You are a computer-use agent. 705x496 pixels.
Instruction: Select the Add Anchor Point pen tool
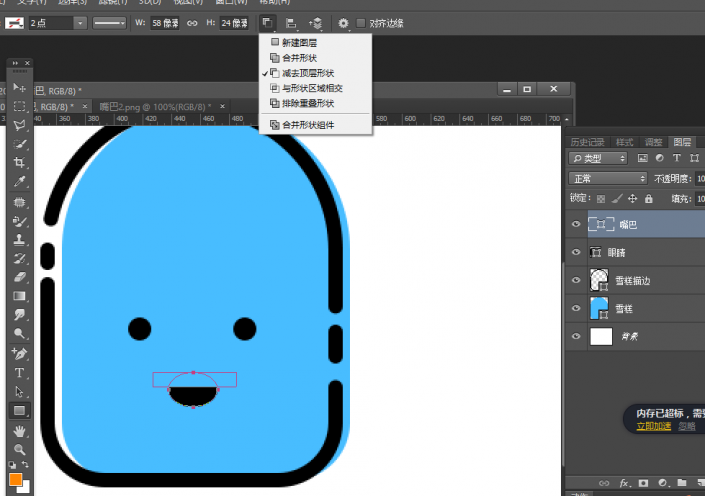click(19, 354)
